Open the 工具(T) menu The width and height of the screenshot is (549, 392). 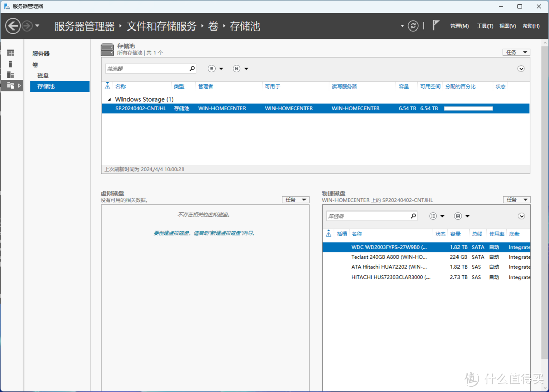click(x=485, y=26)
